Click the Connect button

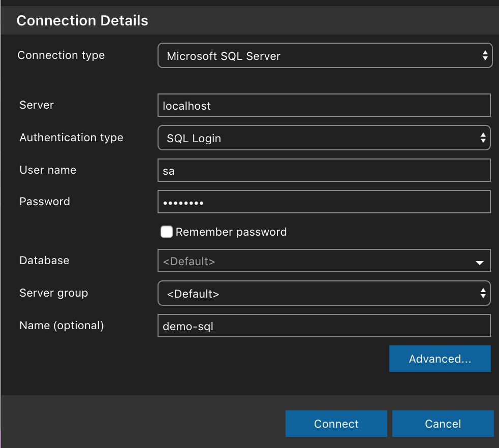tap(336, 424)
